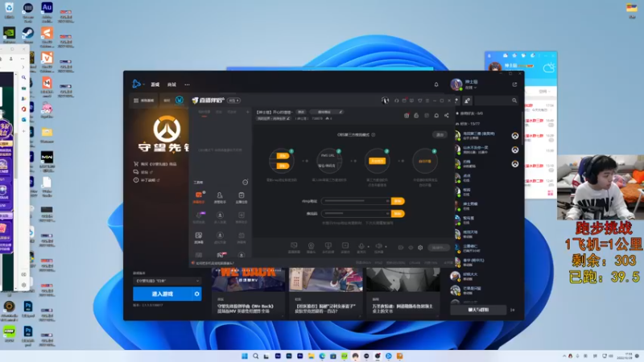Open Battle.net notifications bell
The image size is (644, 362).
[436, 84]
